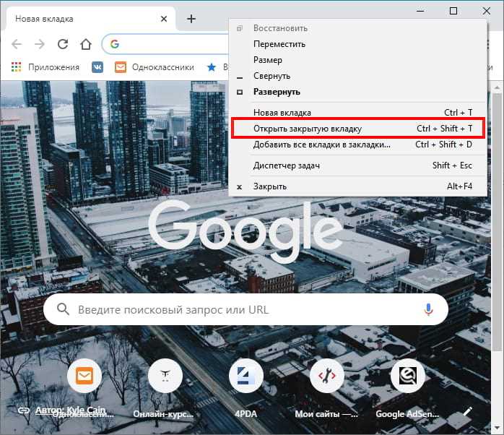Open Диспетчер задач from the menu

click(357, 165)
